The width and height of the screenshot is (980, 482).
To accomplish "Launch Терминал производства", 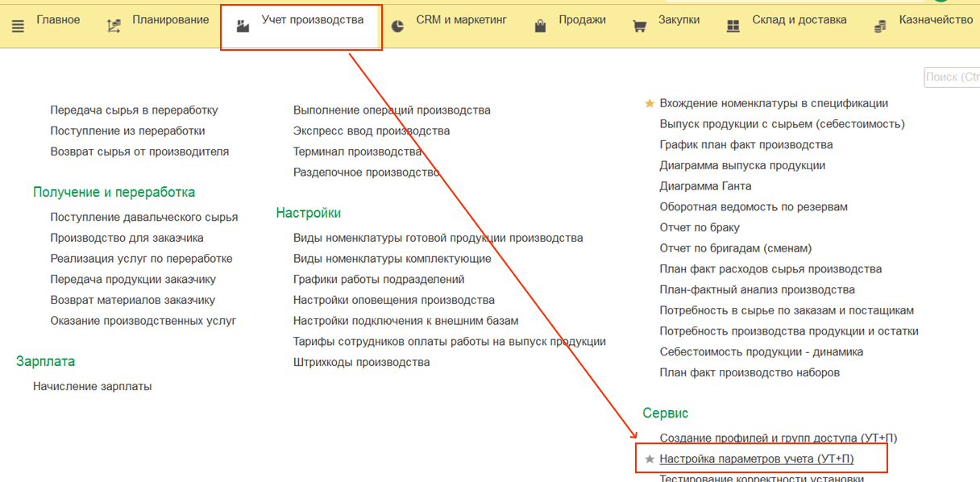I will (x=357, y=152).
